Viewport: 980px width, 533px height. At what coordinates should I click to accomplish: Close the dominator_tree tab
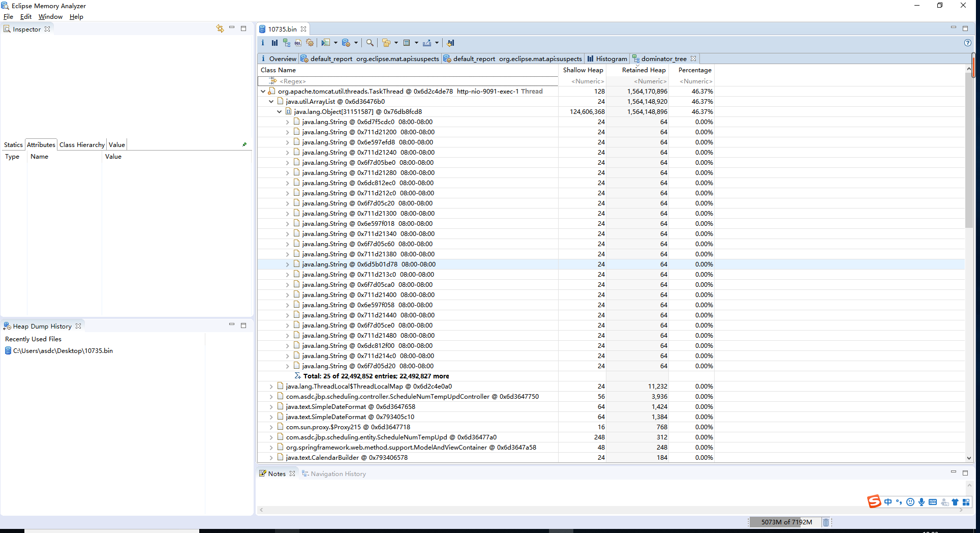[x=693, y=58]
